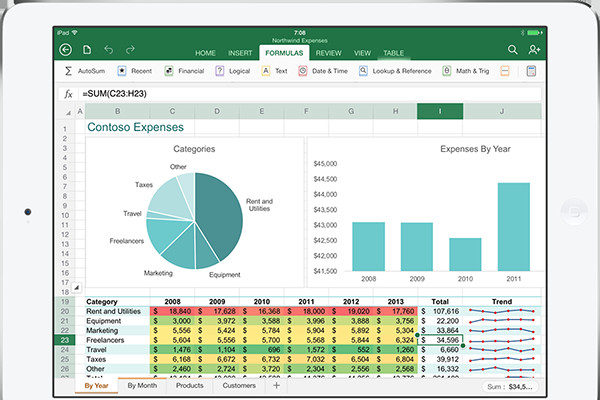Expand AutoSum functions list

85,72
